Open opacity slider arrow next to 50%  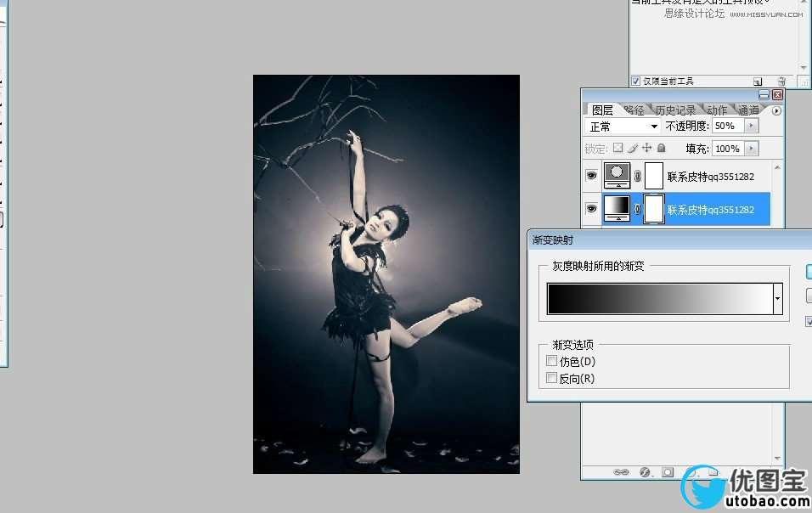coord(752,126)
